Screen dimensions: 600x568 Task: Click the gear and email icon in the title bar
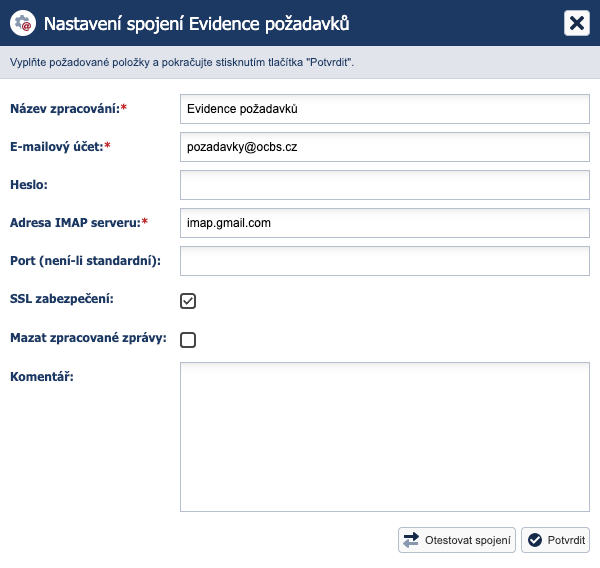pos(23,23)
